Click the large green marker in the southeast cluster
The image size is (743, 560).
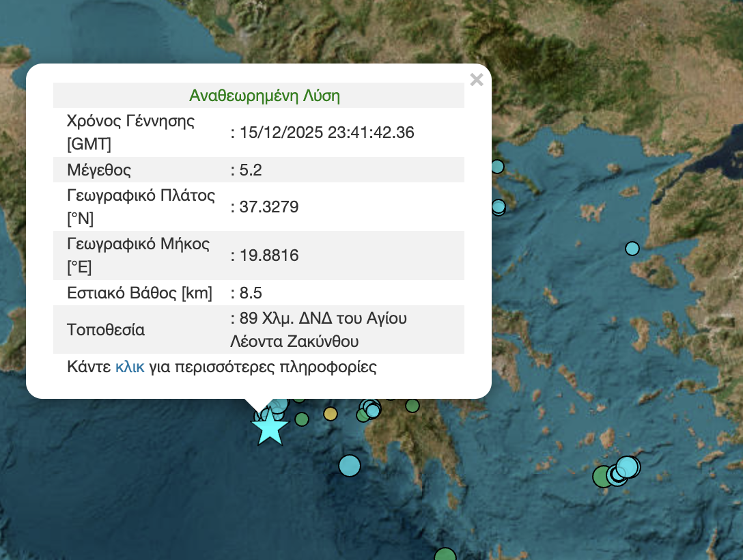tap(603, 476)
